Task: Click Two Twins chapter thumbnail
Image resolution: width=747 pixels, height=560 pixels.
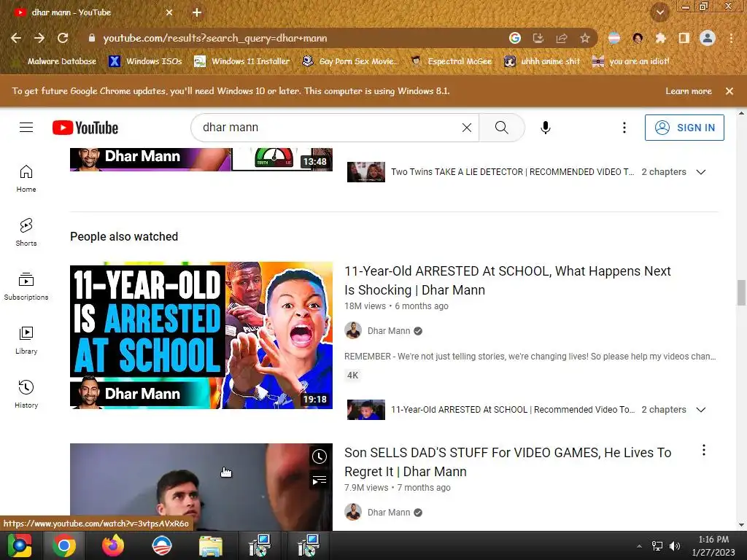Action: 366,172
